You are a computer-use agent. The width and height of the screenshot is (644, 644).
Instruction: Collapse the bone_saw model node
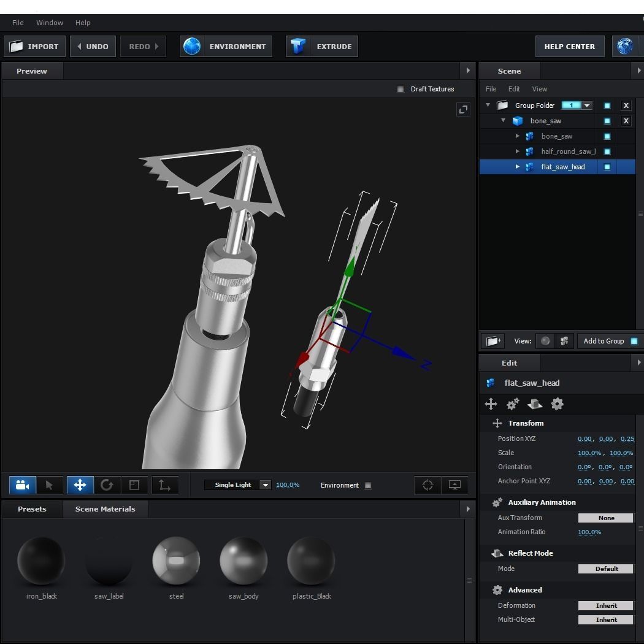pos(503,120)
